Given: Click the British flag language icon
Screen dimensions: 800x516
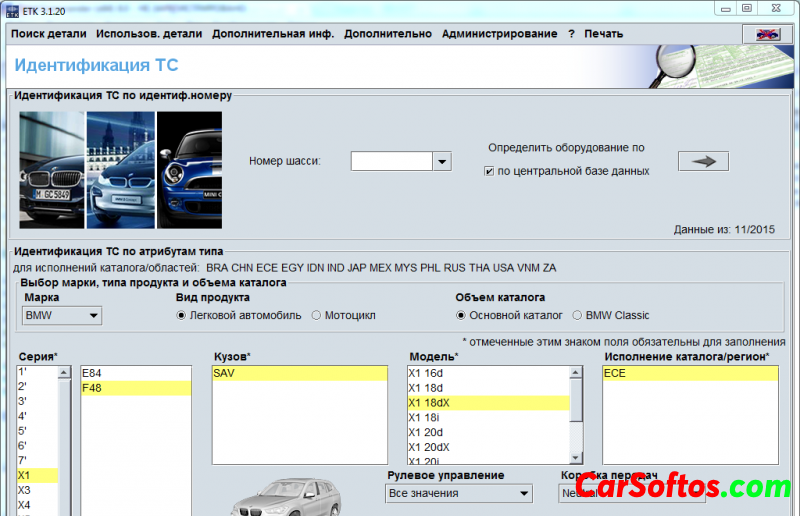Looking at the screenshot, I should 767,34.
